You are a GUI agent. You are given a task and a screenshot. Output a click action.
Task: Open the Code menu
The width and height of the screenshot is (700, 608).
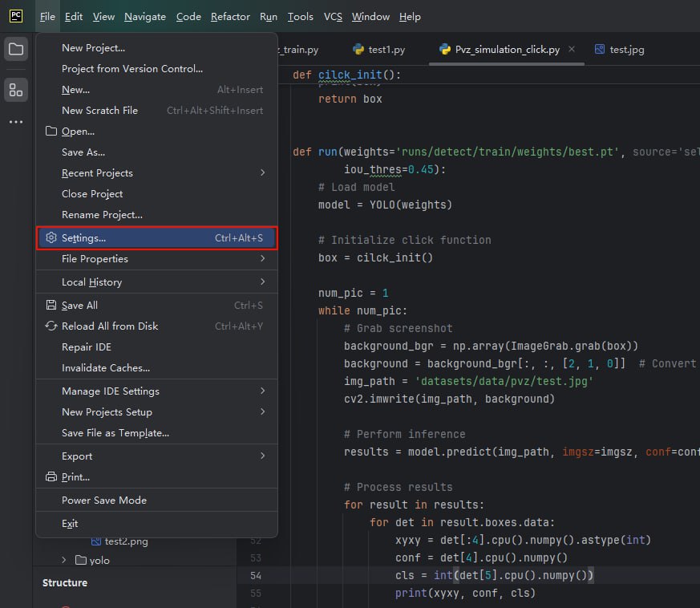tap(188, 17)
